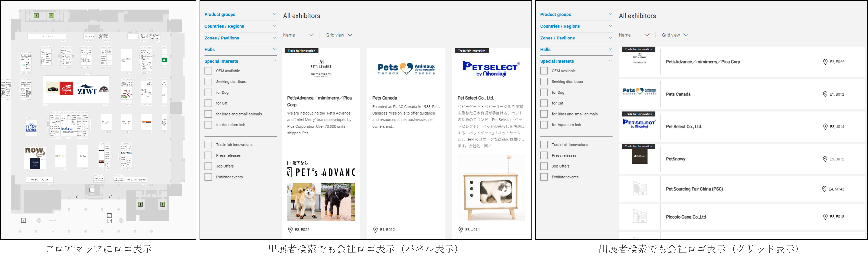Click the kotra logo booth on floor map
Viewport: 868px width, 260px height.
[67, 129]
